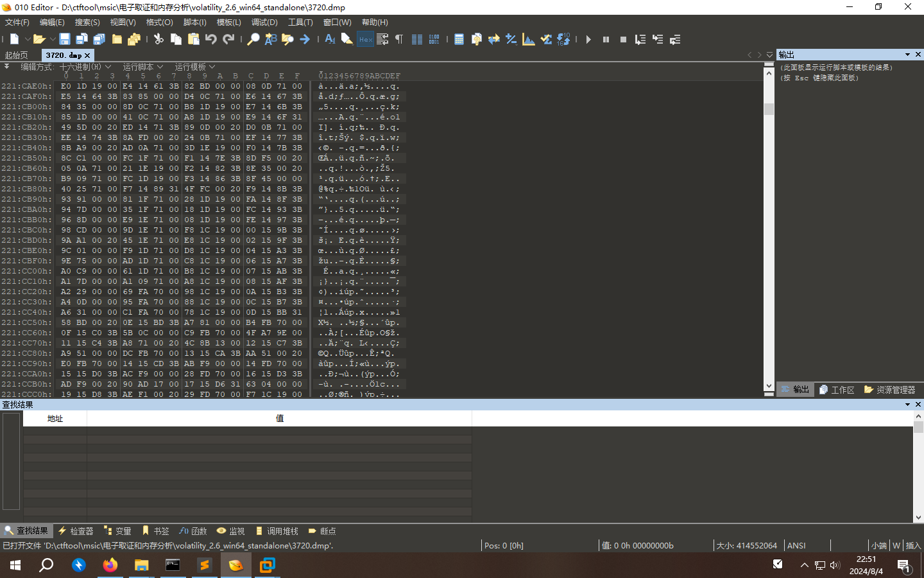Toggle the status bar Insert mode (插入)
924x578 pixels.
(912, 545)
